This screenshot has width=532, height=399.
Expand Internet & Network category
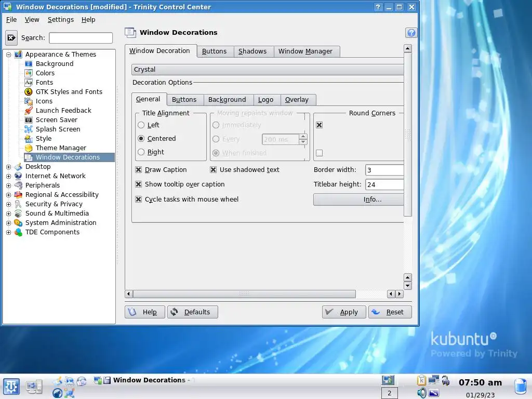(8, 176)
